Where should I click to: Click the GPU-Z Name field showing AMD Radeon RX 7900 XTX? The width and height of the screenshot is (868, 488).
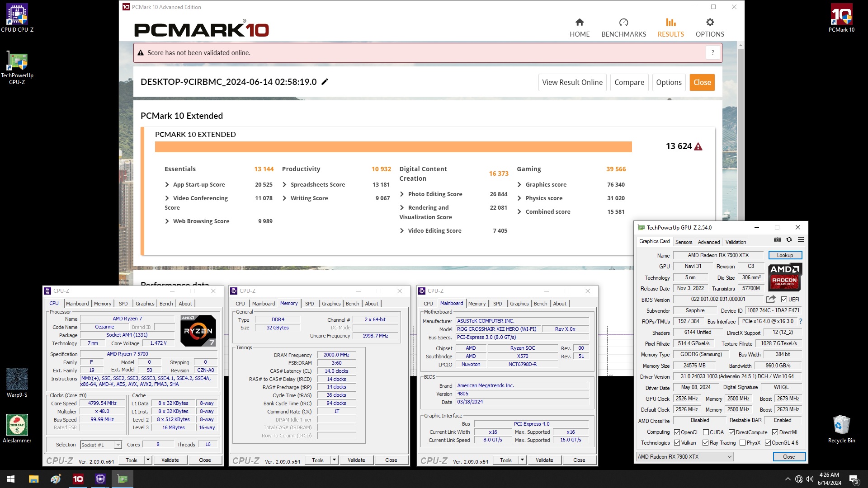718,255
